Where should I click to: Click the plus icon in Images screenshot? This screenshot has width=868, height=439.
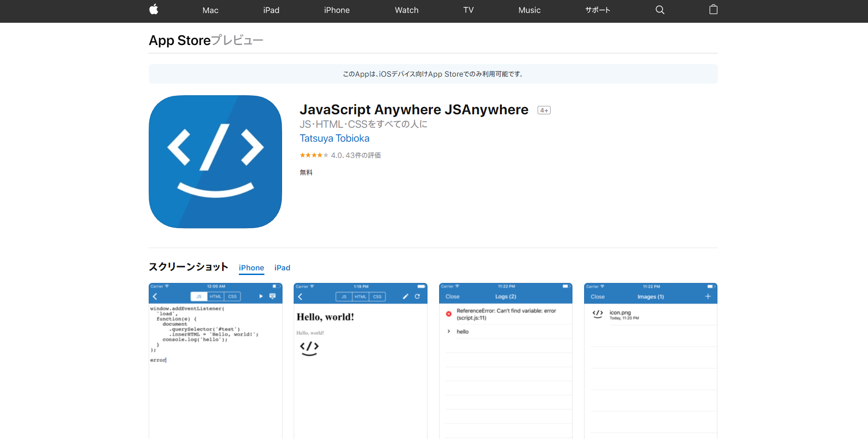tap(708, 296)
